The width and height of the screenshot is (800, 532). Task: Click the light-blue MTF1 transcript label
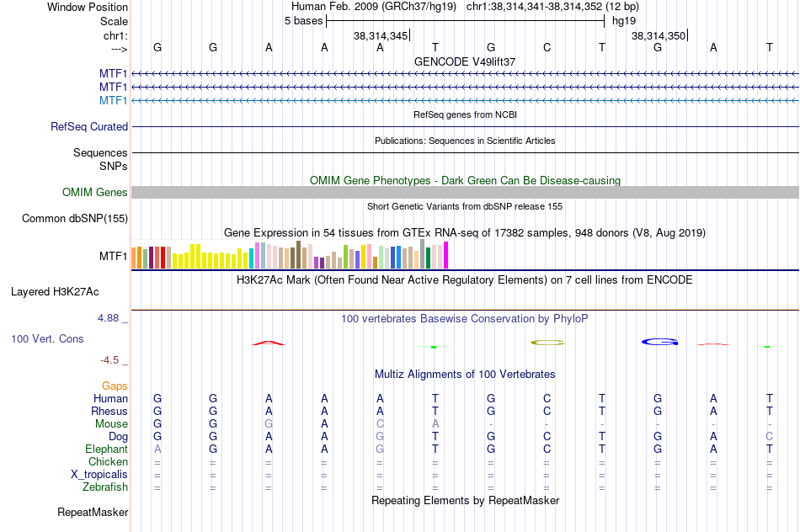(114, 100)
